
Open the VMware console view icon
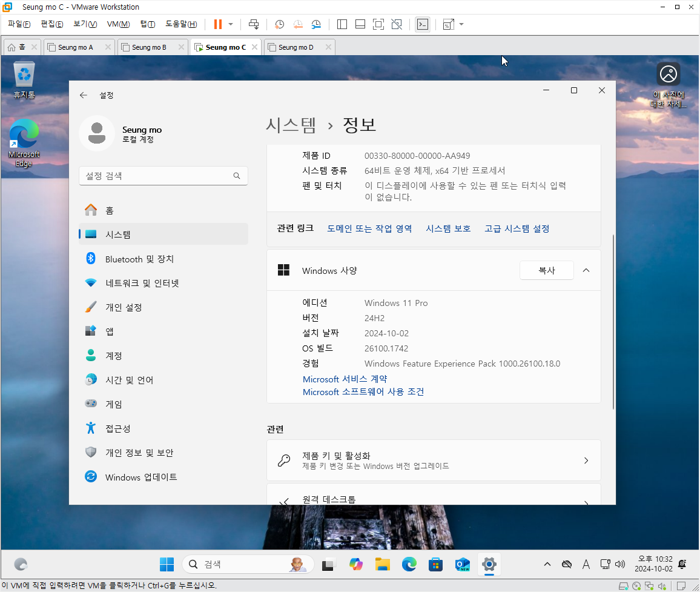click(422, 24)
